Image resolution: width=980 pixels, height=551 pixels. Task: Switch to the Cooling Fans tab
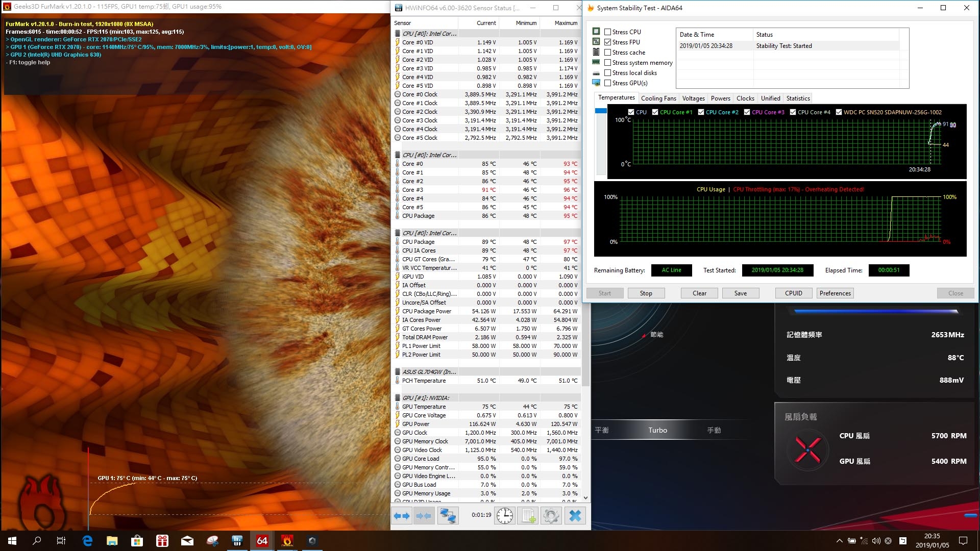pyautogui.click(x=658, y=98)
